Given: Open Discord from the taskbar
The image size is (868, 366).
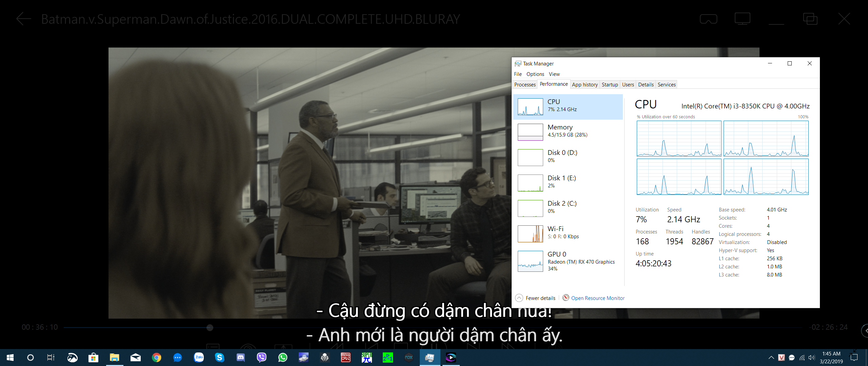Looking at the screenshot, I should (x=241, y=358).
